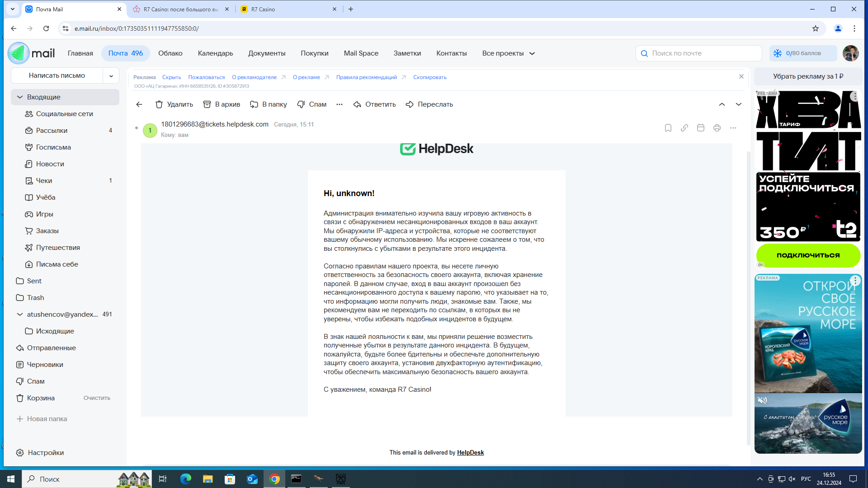This screenshot has height=488, width=868.
Task: Unmute the Russkoe More video ad
Action: (x=763, y=400)
